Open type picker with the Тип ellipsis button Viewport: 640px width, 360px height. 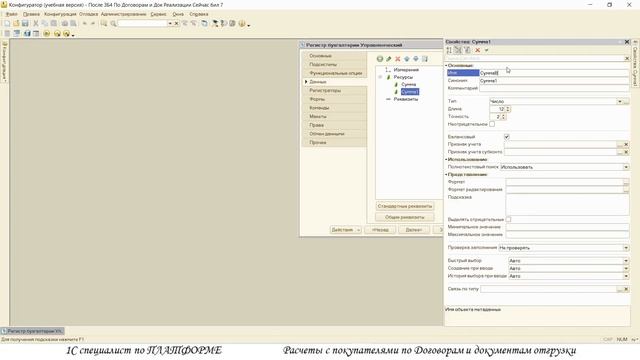(x=626, y=101)
